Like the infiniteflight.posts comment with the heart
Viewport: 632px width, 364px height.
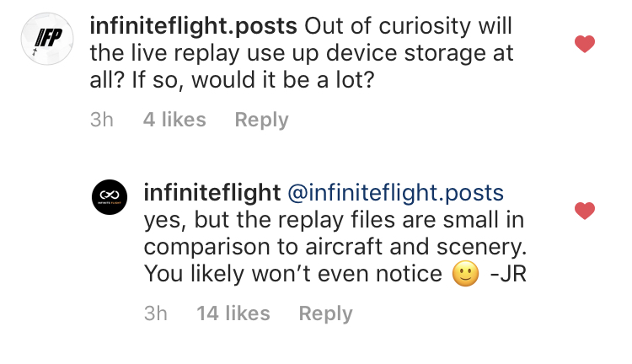(584, 43)
